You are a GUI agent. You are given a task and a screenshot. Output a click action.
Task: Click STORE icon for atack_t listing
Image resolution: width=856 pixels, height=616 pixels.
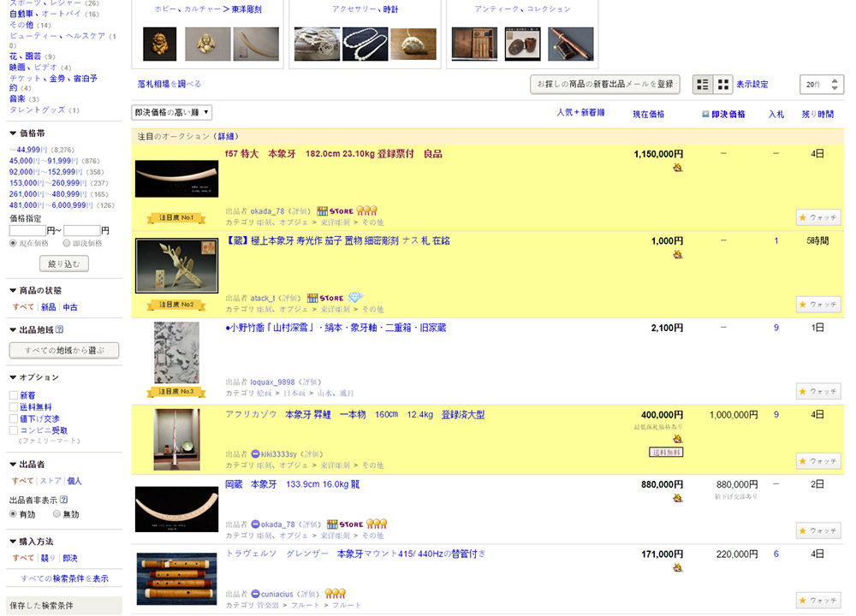[x=325, y=298]
